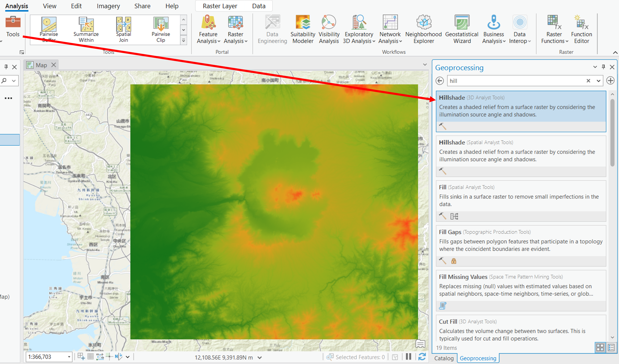The image size is (619, 364).
Task: Open Fill Gaps topographic tool
Action: tap(521, 246)
